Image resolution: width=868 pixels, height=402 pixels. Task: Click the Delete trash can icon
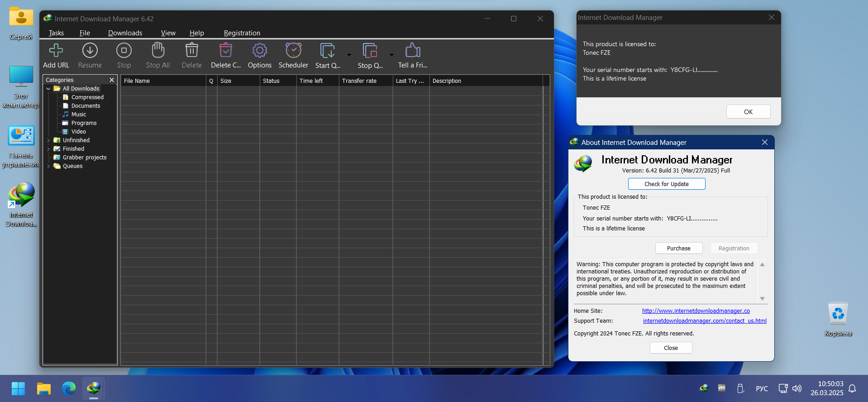pos(192,50)
